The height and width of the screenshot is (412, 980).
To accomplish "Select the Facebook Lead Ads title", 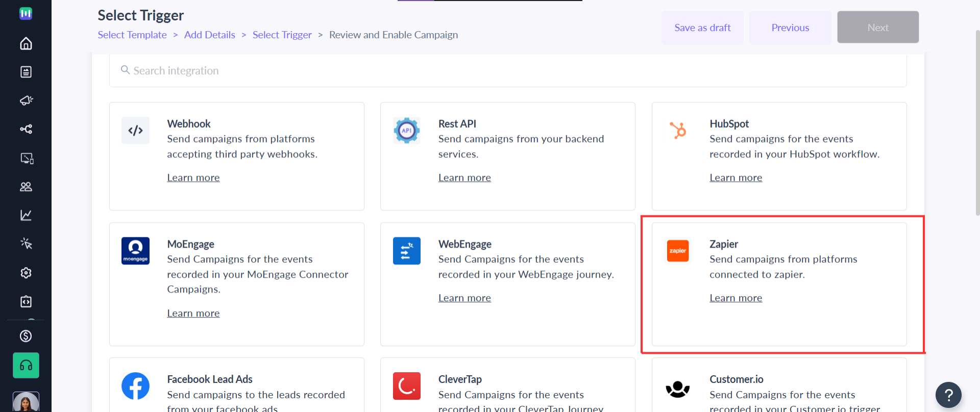I will (x=210, y=379).
